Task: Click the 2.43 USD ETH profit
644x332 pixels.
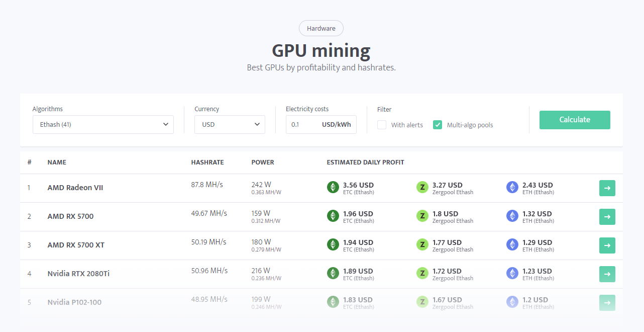Action: 538,185
